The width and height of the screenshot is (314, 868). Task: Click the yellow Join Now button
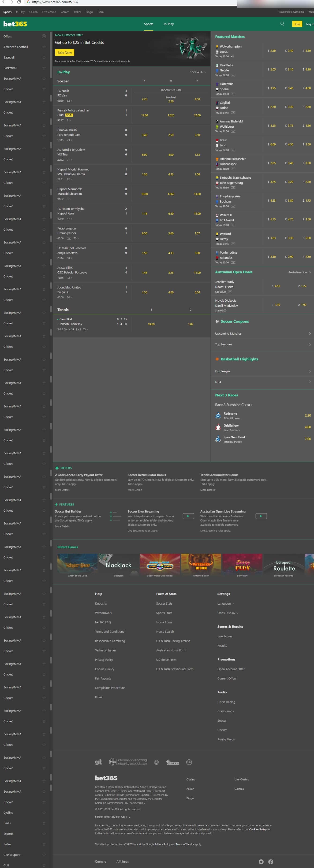(64, 52)
